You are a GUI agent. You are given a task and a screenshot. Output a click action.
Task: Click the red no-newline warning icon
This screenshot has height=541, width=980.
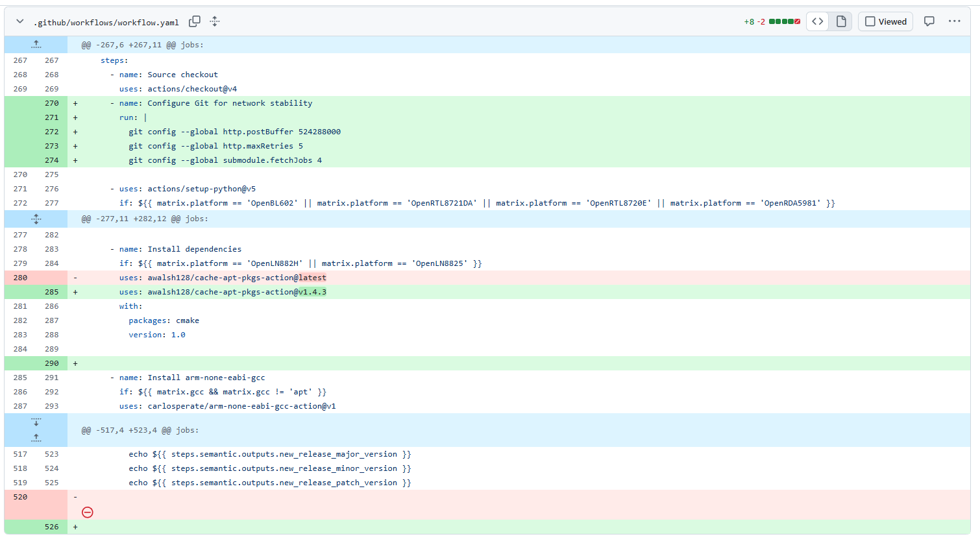coord(88,512)
